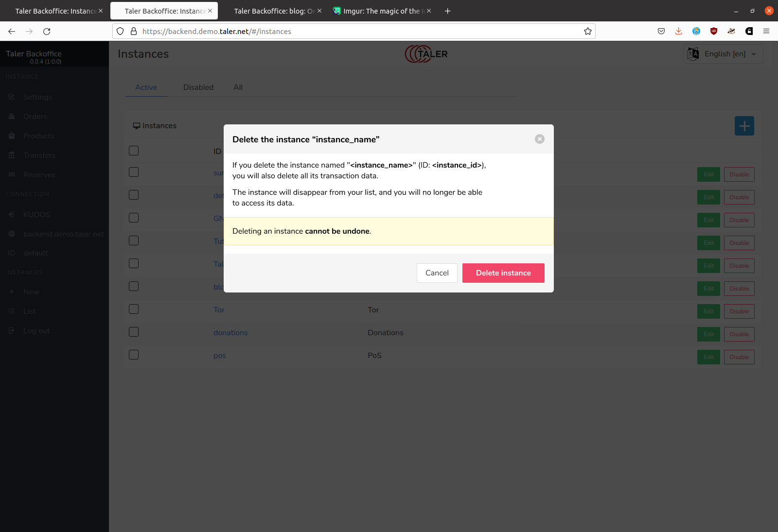Save page to Pocket icon
Image resolution: width=778 pixels, height=532 pixels.
tap(661, 32)
